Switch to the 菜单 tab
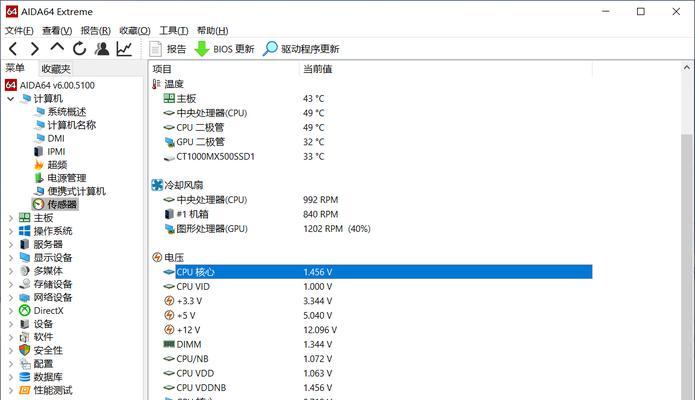The image size is (695, 400). [x=15, y=68]
